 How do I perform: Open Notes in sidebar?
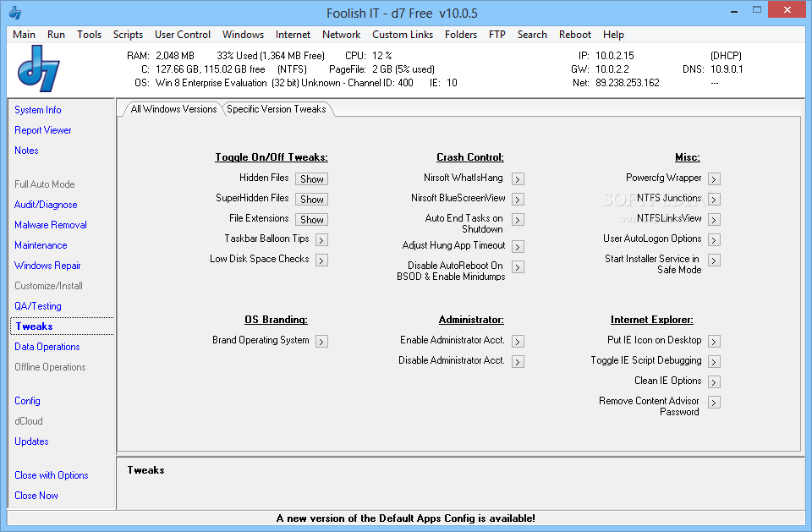pyautogui.click(x=26, y=151)
